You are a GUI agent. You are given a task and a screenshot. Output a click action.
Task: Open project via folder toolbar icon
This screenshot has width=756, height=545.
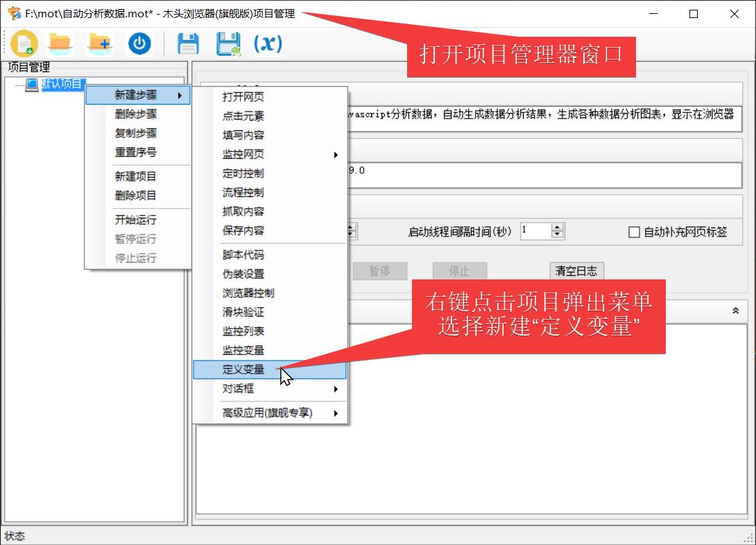point(60,44)
